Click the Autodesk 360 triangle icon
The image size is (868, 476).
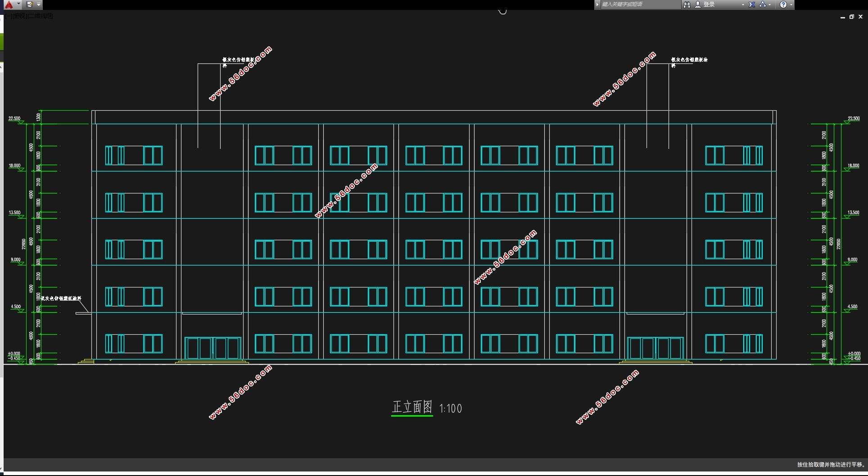pyautogui.click(x=762, y=4)
